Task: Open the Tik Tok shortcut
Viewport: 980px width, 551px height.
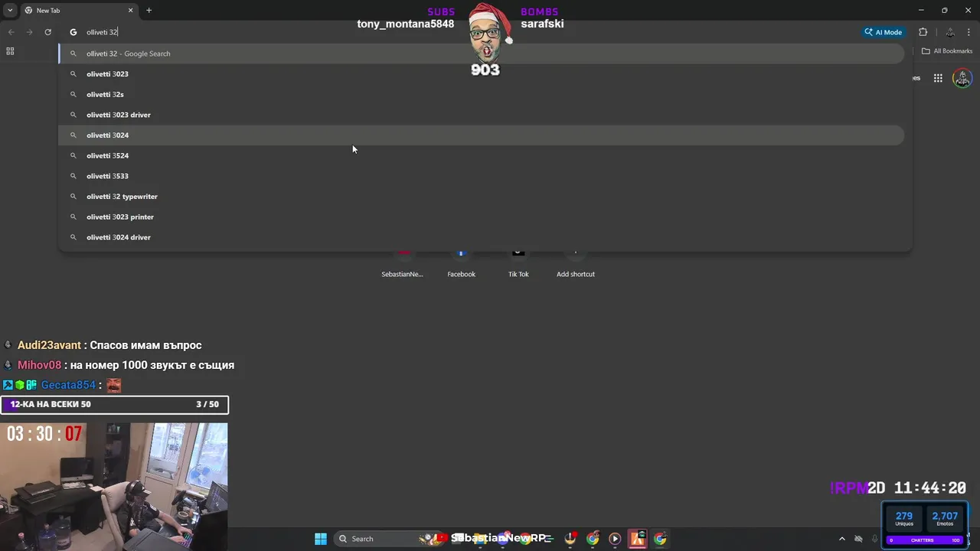Action: (518, 265)
